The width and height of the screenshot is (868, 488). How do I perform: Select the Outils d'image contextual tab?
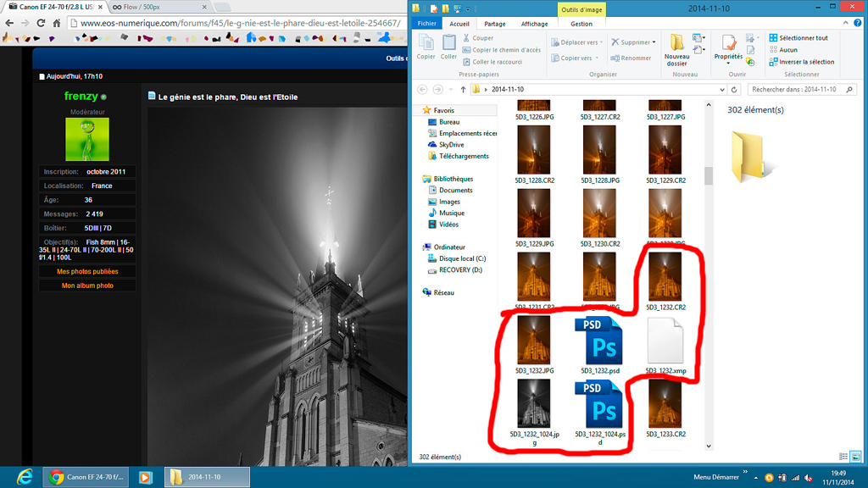pyautogui.click(x=581, y=9)
